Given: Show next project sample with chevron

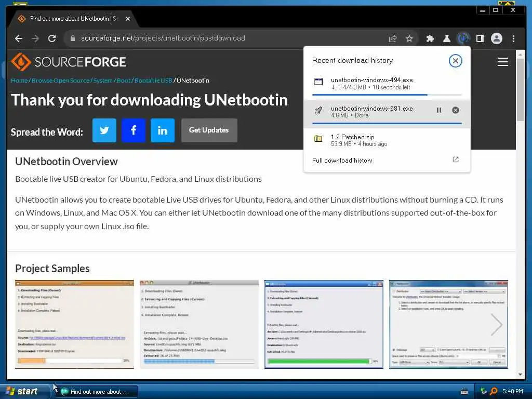Looking at the screenshot, I should 496,325.
